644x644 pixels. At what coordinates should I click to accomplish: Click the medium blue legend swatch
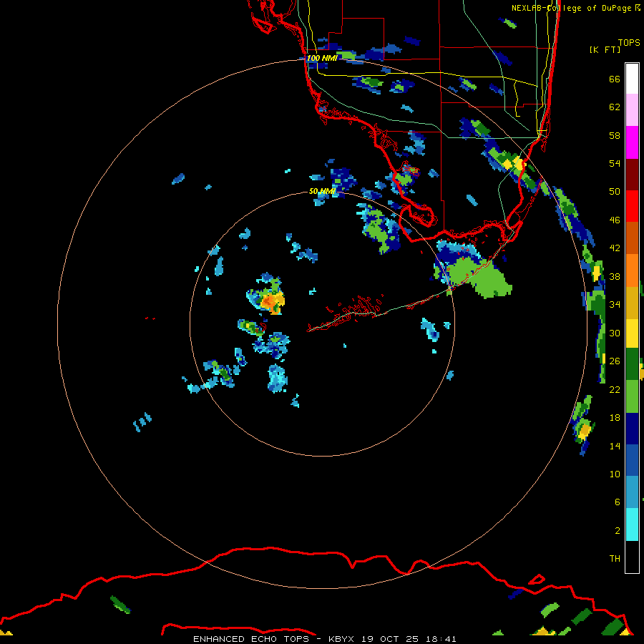(x=632, y=460)
